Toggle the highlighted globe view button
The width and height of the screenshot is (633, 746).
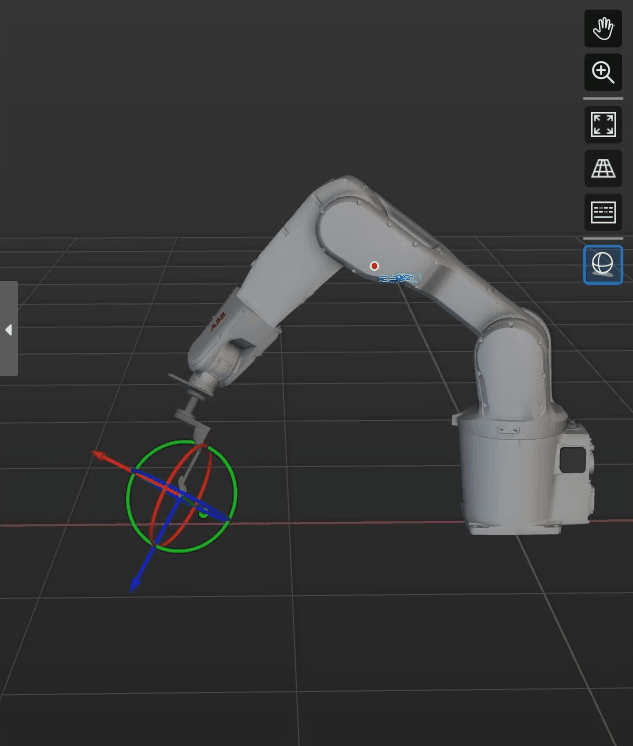click(603, 265)
